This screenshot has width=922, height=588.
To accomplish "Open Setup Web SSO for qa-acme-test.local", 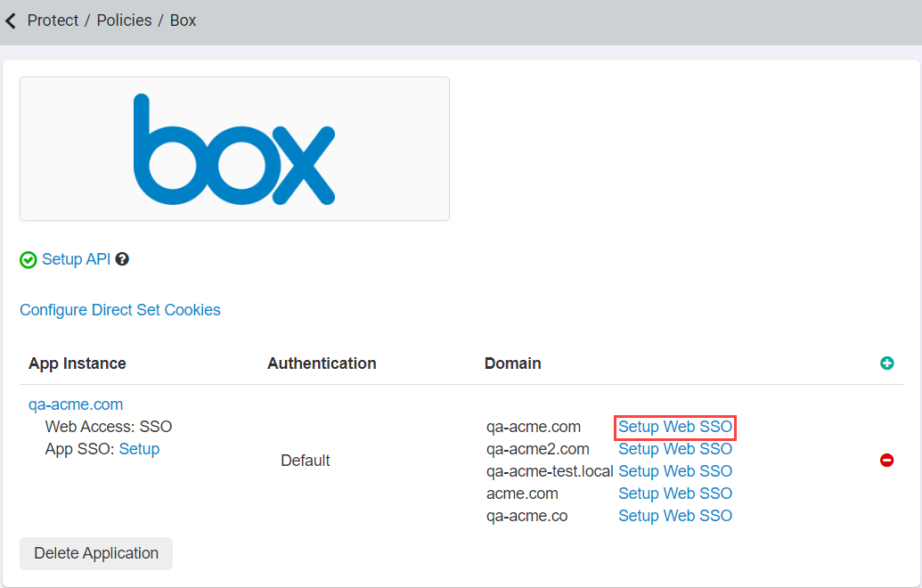I will coord(674,470).
